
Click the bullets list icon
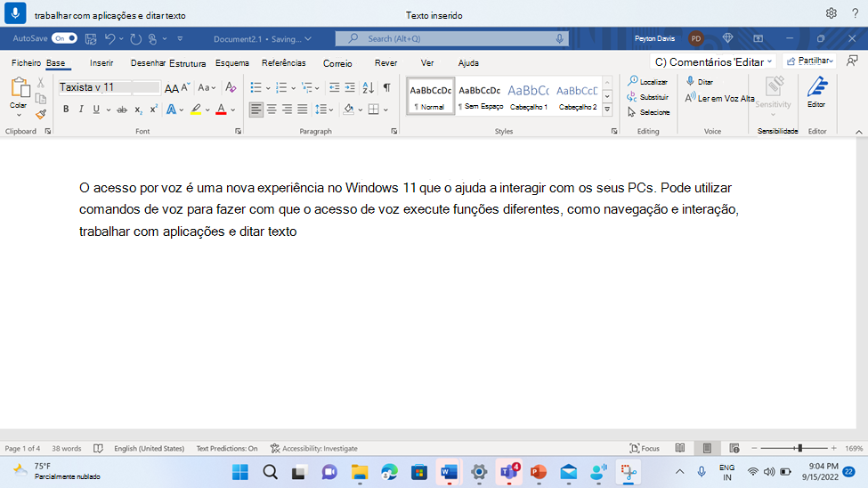(x=256, y=87)
